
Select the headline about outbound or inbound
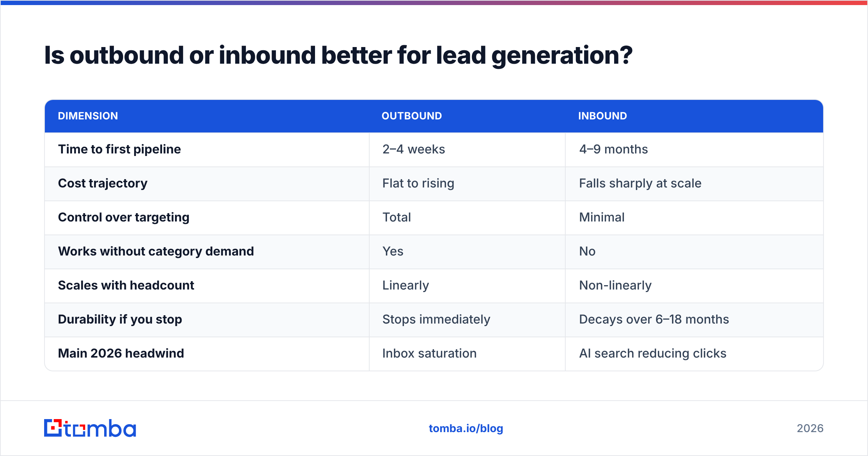click(339, 55)
